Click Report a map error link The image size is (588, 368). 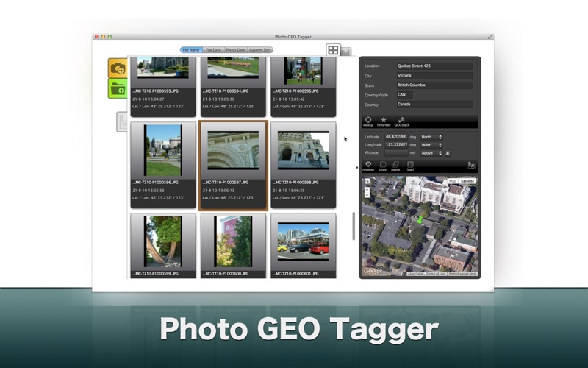462,274
